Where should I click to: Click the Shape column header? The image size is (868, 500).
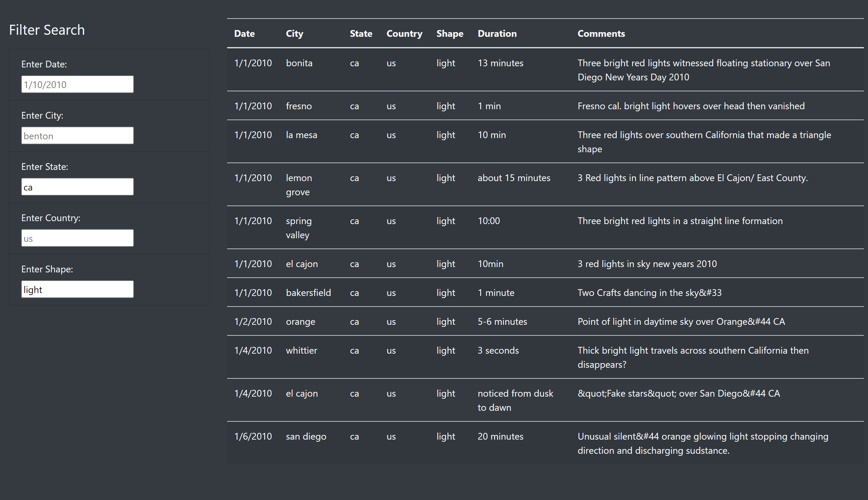click(x=450, y=33)
